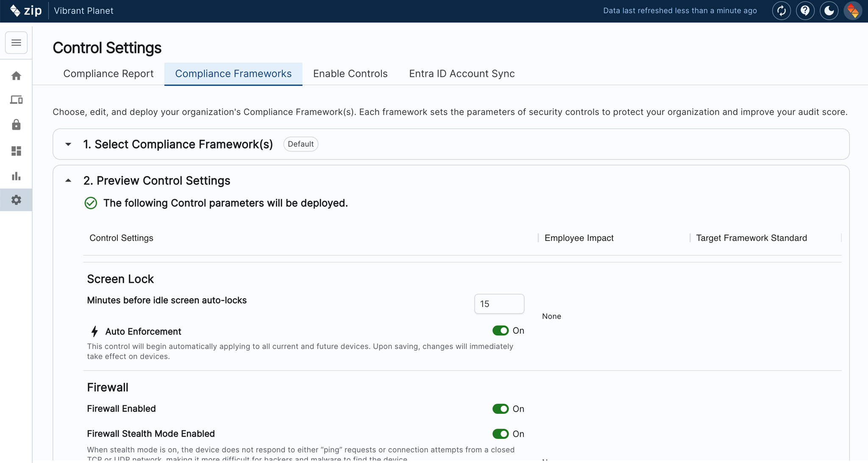Open the dashboard grid sidebar icon
The width and height of the screenshot is (868, 463).
(x=16, y=151)
